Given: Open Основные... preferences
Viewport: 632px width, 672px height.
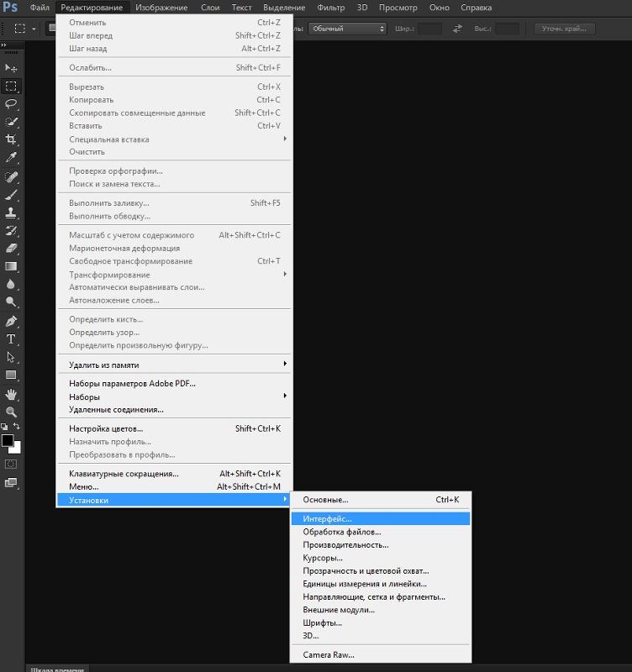Looking at the screenshot, I should click(381, 500).
